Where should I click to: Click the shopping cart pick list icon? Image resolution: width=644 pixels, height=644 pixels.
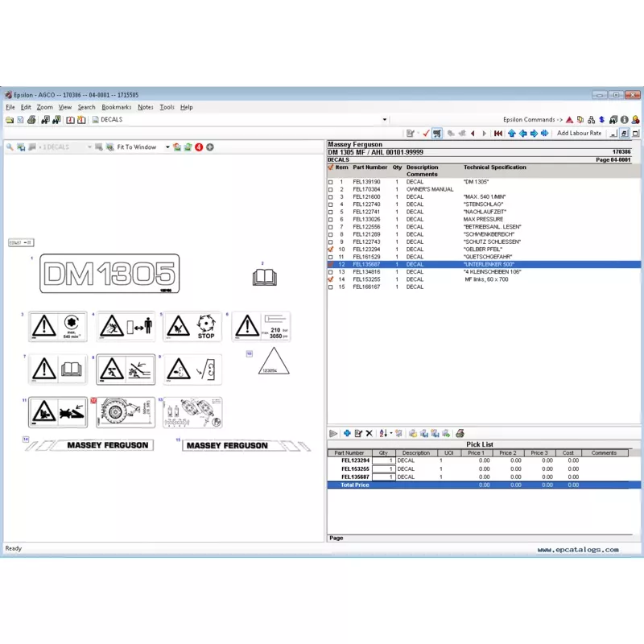(436, 133)
